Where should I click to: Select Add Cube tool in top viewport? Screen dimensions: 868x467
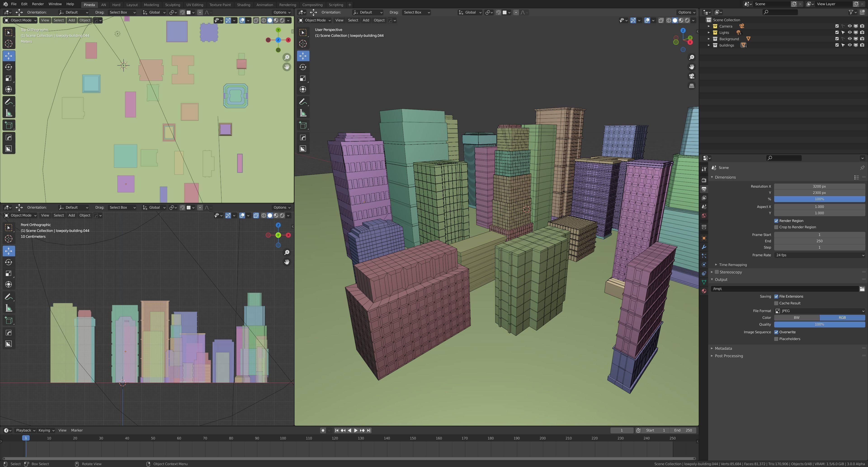tap(9, 125)
